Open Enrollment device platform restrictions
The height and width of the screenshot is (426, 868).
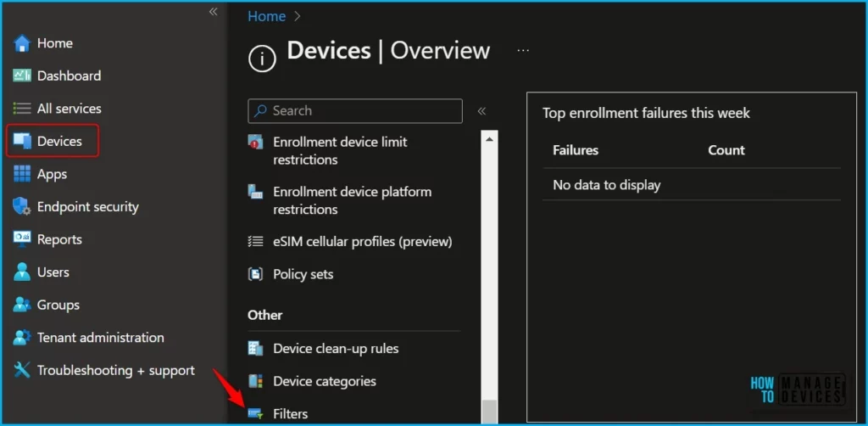click(352, 200)
